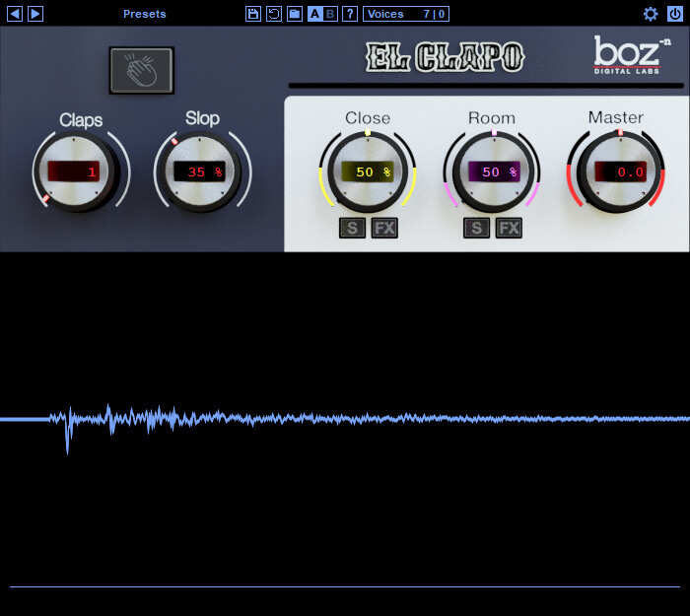Open FX for the Close mic
Viewport: 690px width, 616px height.
pos(384,228)
